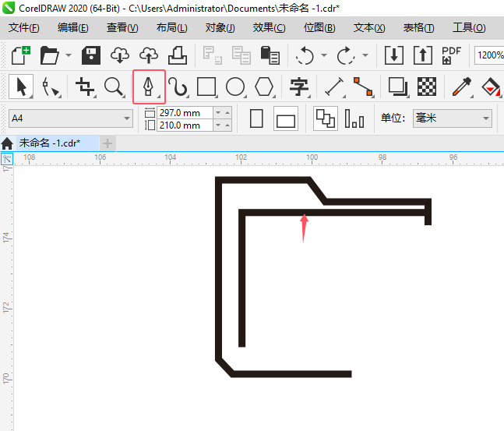
Task: Open the 表格(T) menu
Action: (418, 28)
